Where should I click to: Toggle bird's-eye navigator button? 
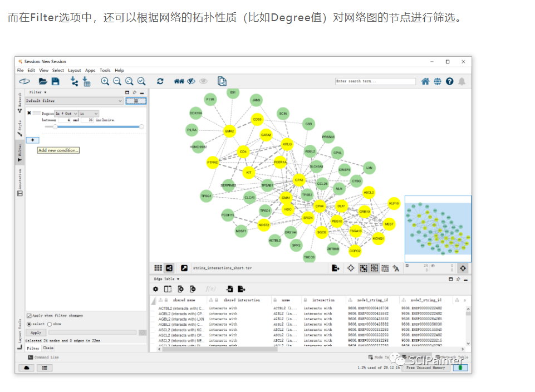click(x=463, y=268)
